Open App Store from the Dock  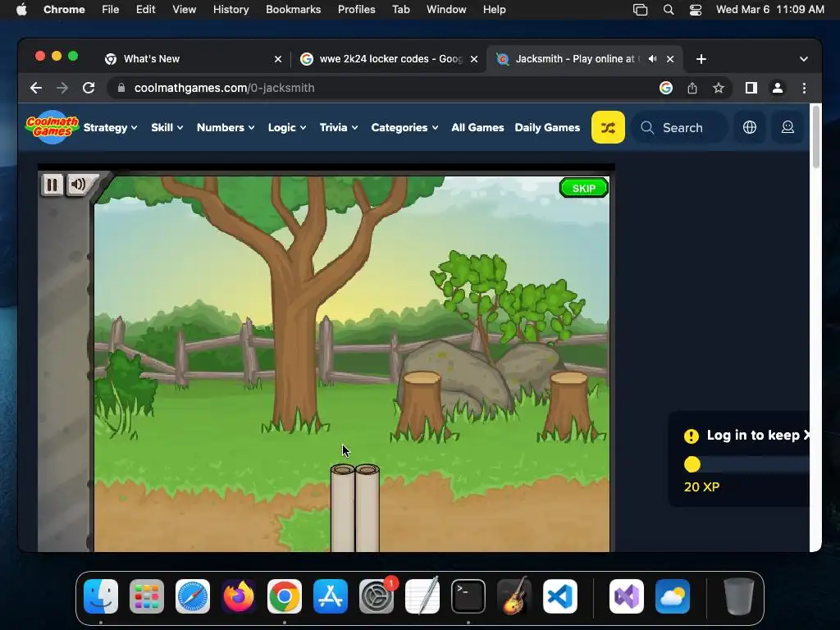(331, 596)
